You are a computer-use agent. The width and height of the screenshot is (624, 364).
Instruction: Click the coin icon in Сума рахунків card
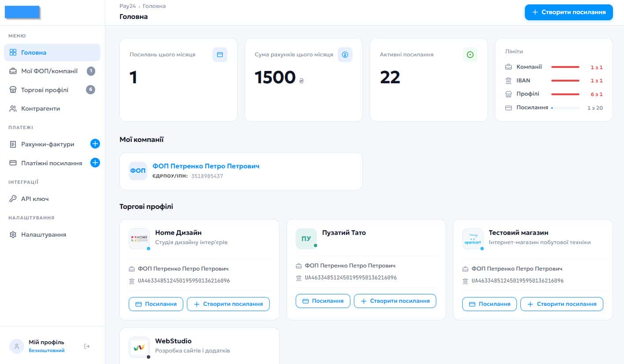[x=345, y=55]
